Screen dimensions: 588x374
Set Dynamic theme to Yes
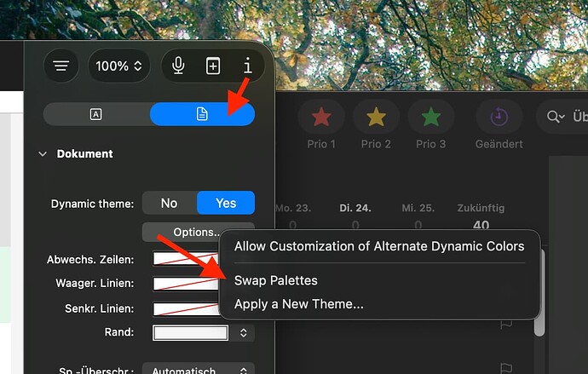point(226,203)
